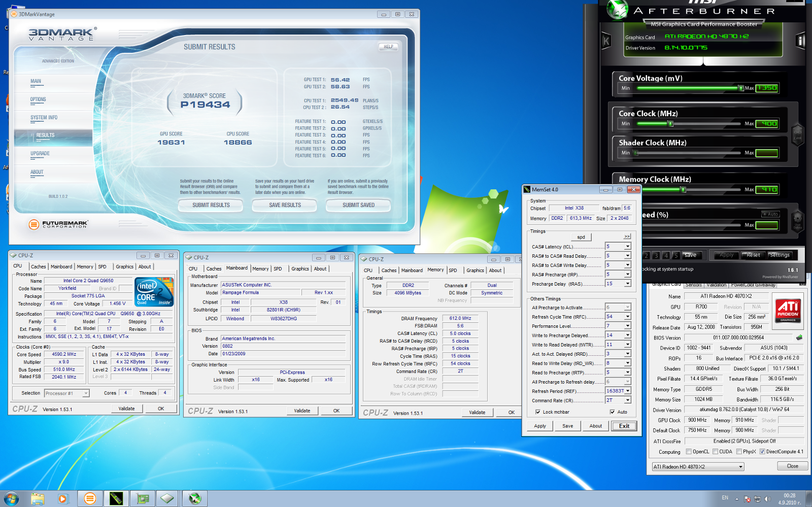Image resolution: width=812 pixels, height=507 pixels.
Task: Switch to MemSet taskbar icon
Action: [x=116, y=499]
